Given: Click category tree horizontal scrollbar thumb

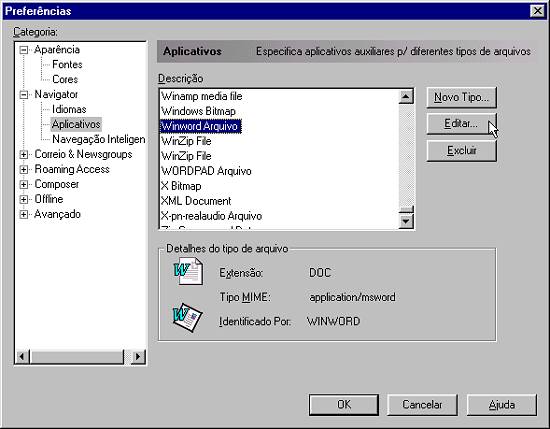Looking at the screenshot, I should [x=77, y=357].
